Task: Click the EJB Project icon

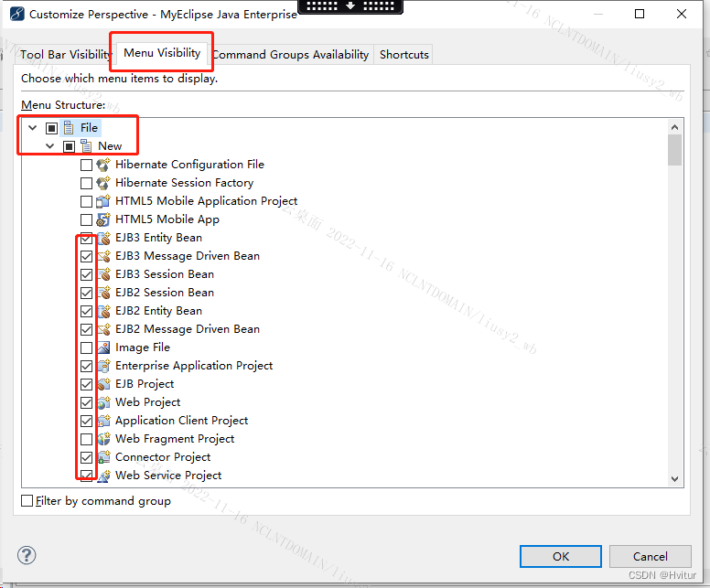Action: click(103, 384)
